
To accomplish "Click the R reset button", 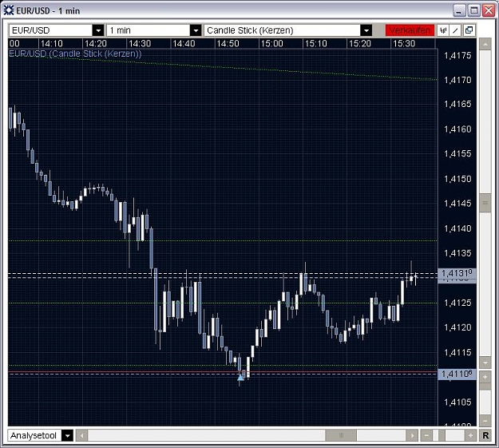I will [x=485, y=435].
